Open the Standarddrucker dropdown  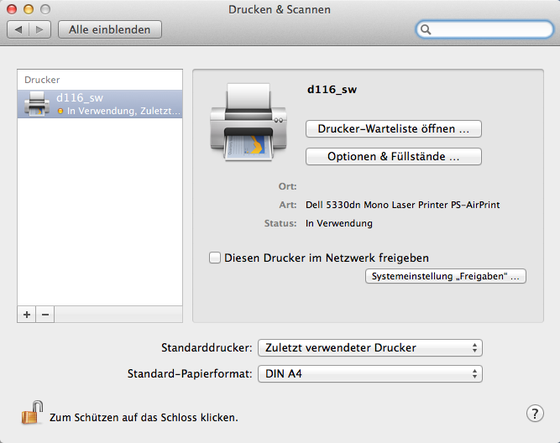tap(370, 348)
